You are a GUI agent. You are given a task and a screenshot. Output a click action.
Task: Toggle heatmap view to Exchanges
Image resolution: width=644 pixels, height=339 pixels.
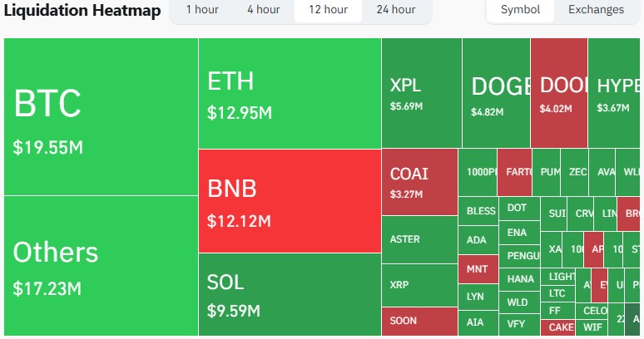point(596,10)
